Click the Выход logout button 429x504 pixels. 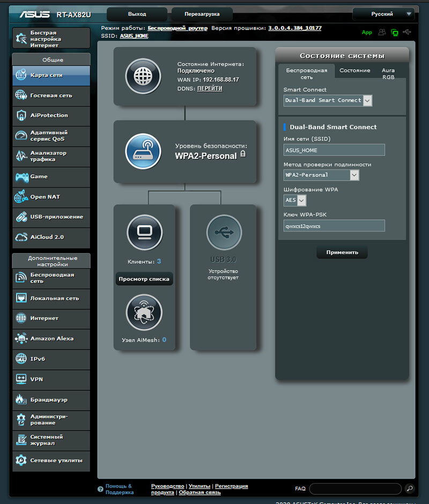(137, 14)
